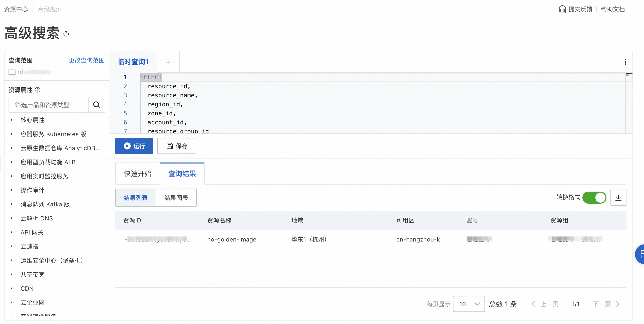Open the page size dropdown showing 10

pos(469,304)
